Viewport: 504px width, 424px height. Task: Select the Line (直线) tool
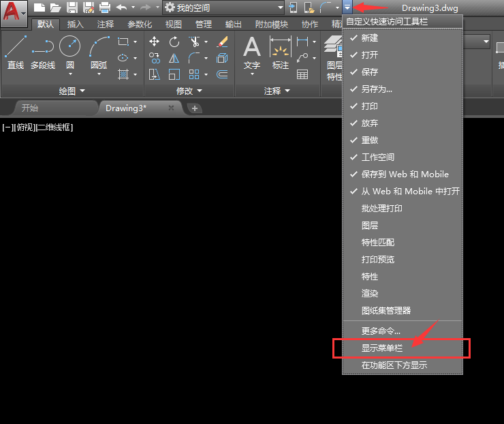(16, 53)
